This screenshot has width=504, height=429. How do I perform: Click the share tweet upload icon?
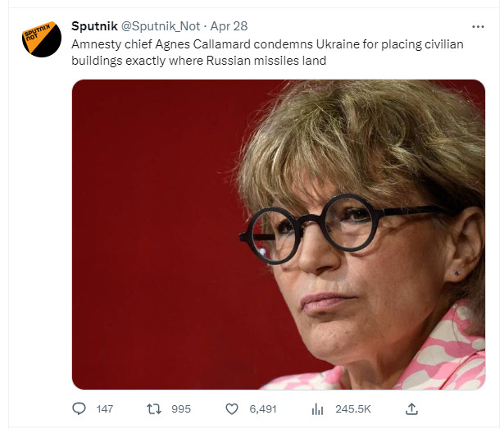tap(412, 408)
